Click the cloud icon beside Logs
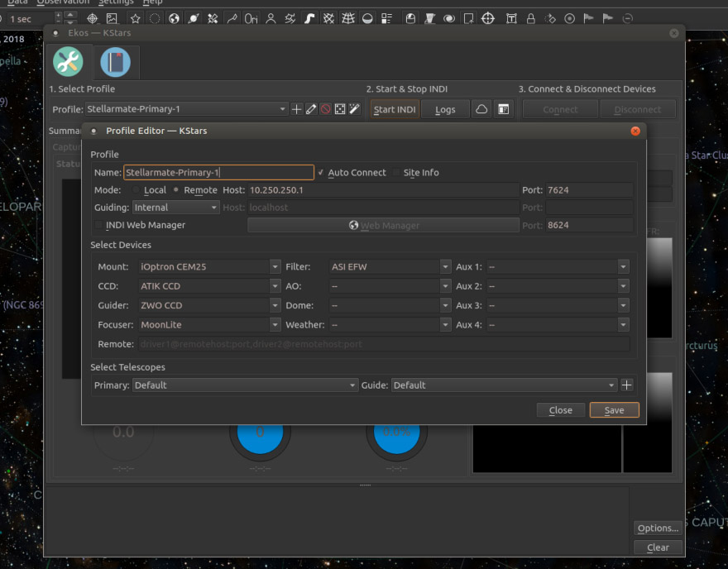728x569 pixels. click(481, 109)
